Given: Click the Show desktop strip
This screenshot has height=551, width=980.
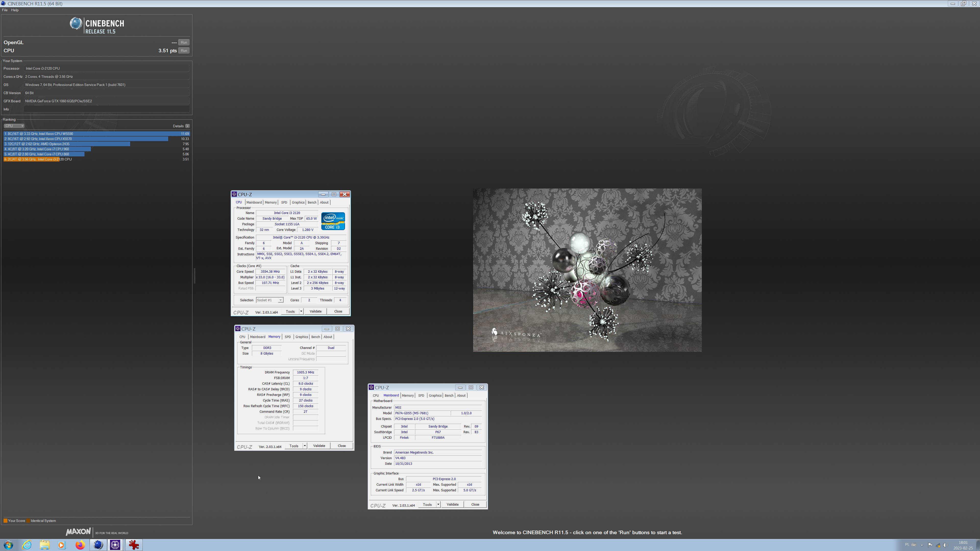Looking at the screenshot, I should pyautogui.click(x=978, y=545).
